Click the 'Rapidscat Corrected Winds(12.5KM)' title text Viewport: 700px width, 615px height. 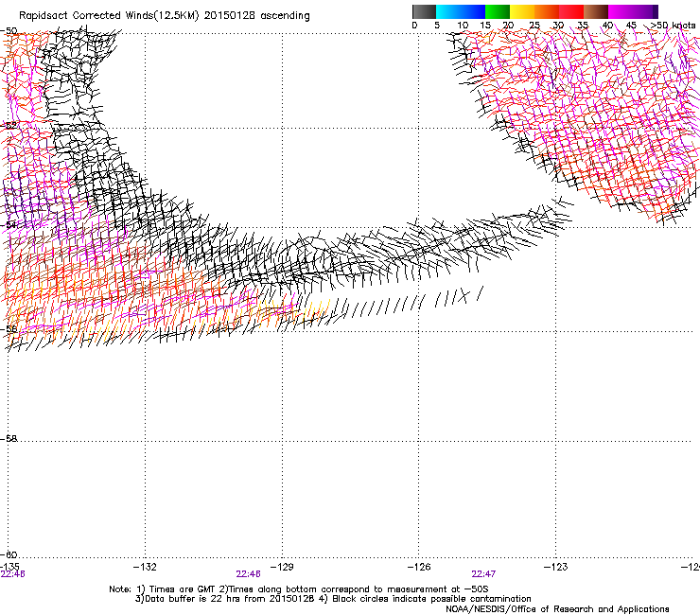point(109,16)
